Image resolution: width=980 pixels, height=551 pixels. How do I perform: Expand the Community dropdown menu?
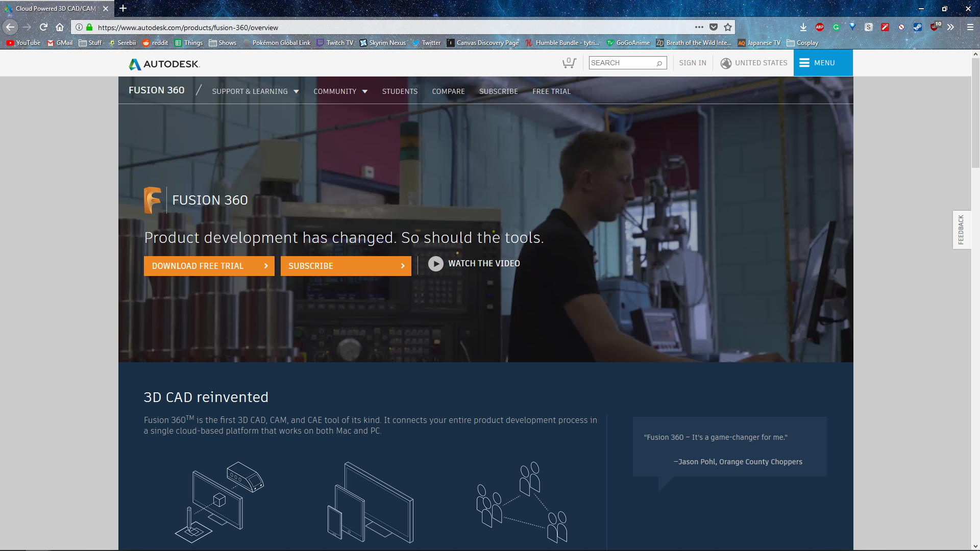pyautogui.click(x=340, y=91)
